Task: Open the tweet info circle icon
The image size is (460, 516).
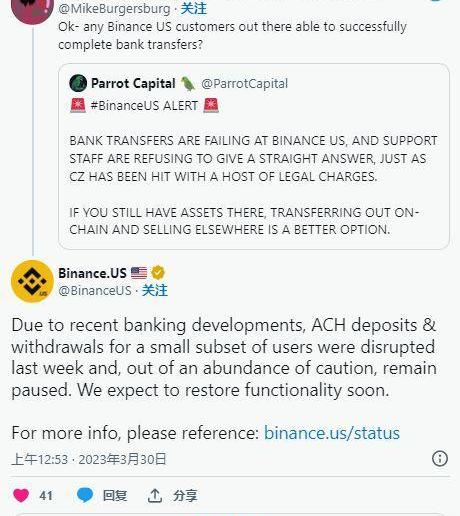Action: pyautogui.click(x=440, y=458)
